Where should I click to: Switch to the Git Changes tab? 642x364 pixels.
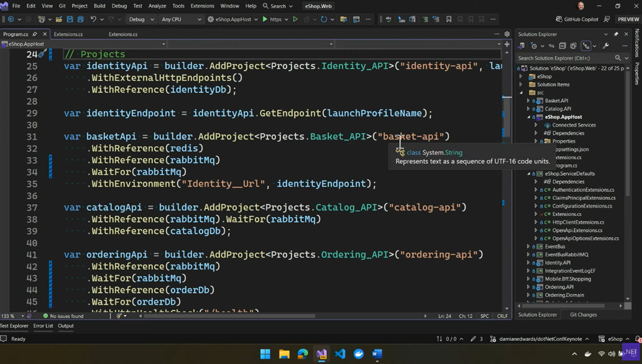[583, 315]
